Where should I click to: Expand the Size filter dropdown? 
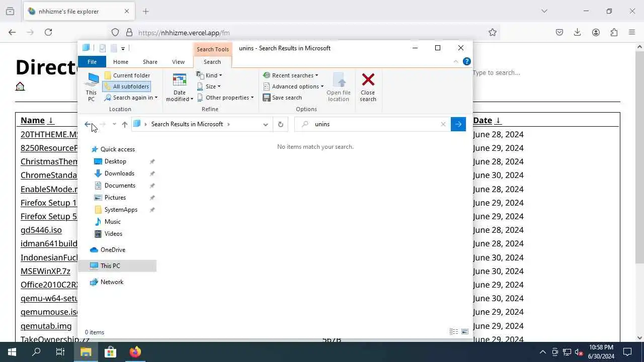tap(209, 86)
